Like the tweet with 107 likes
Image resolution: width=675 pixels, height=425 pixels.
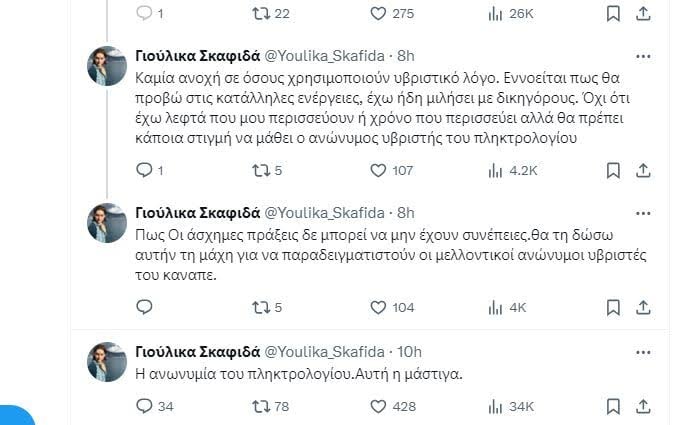[379, 171]
